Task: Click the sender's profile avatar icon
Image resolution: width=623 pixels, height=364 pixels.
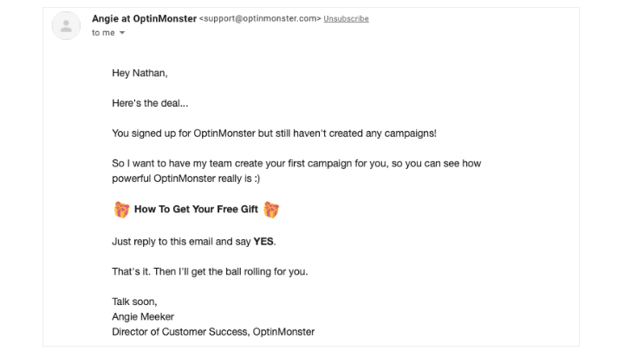Action: 66,25
